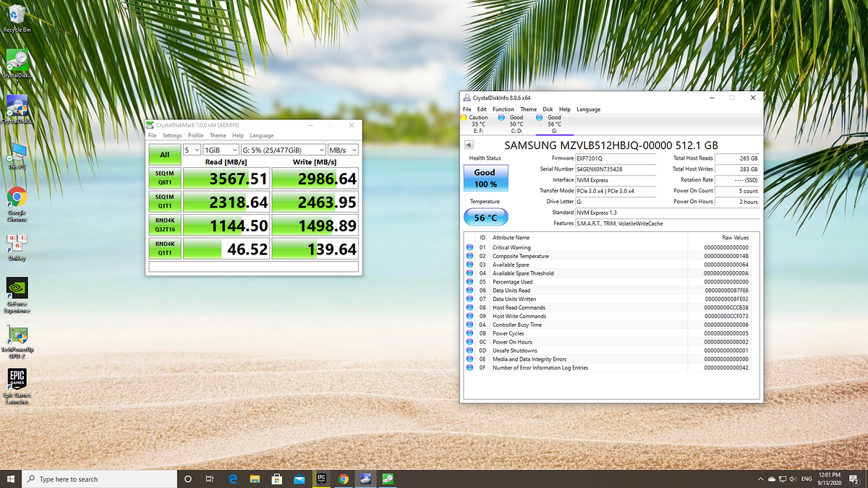Click the Windows search box
Viewport: 868px width, 488px height.
pos(99,479)
